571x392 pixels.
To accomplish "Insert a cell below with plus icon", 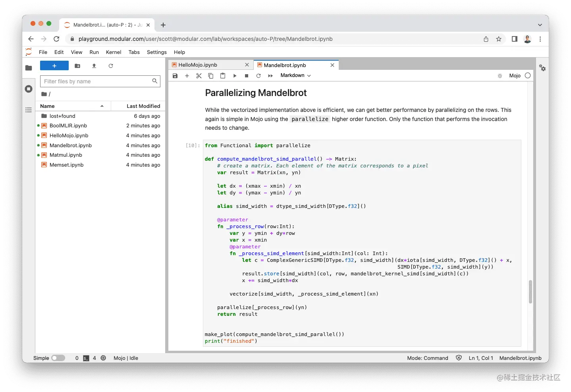I will click(187, 76).
